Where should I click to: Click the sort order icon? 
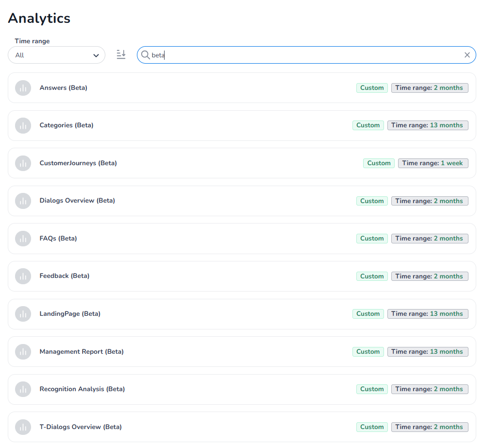(x=121, y=55)
